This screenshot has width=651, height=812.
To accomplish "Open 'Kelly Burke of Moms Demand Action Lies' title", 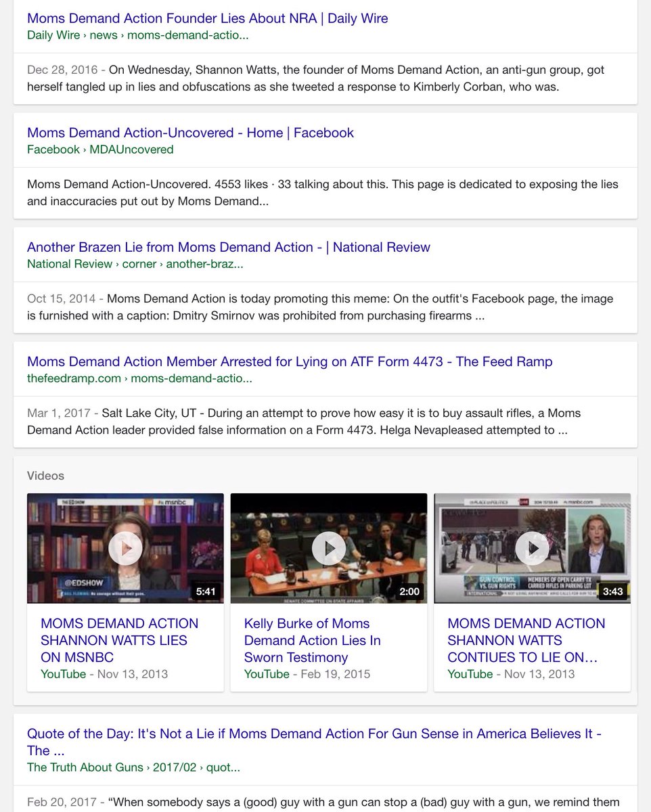I will (x=313, y=640).
